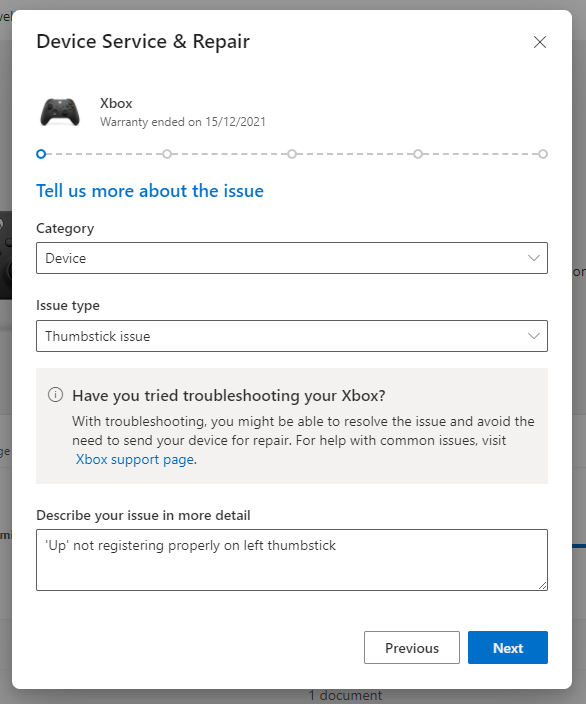Open the Xbox support page link
Viewport: 586px width, 704px height.
pyautogui.click(x=135, y=459)
